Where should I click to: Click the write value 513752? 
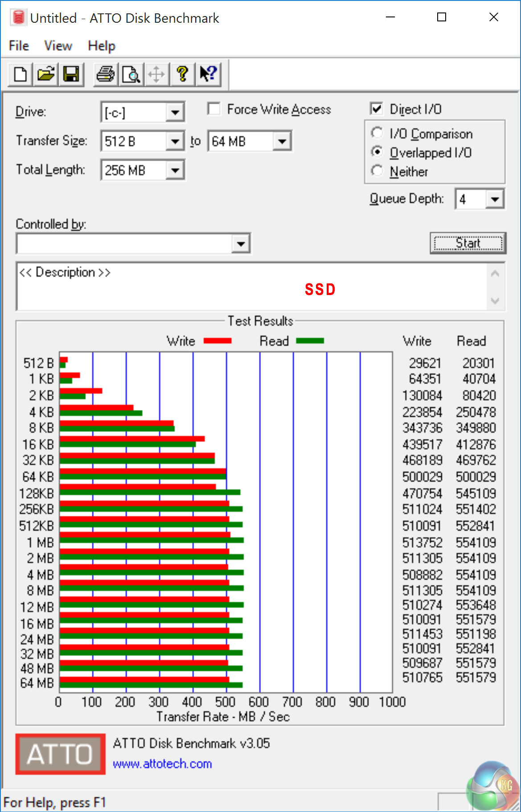click(x=423, y=542)
